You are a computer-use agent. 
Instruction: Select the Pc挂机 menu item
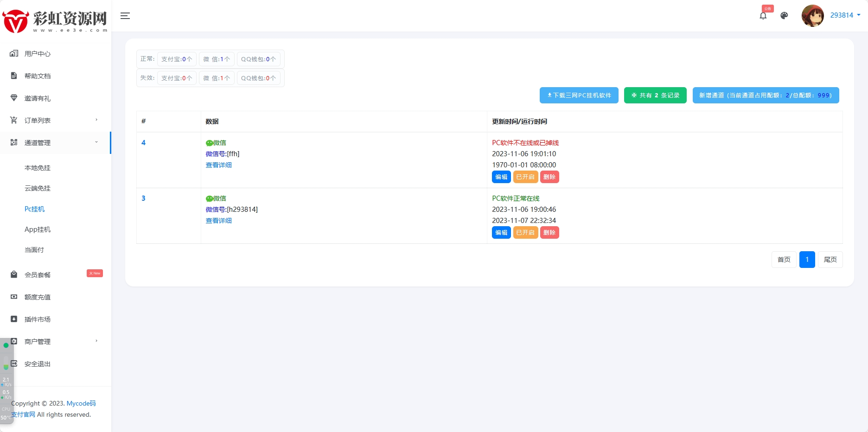coord(35,209)
